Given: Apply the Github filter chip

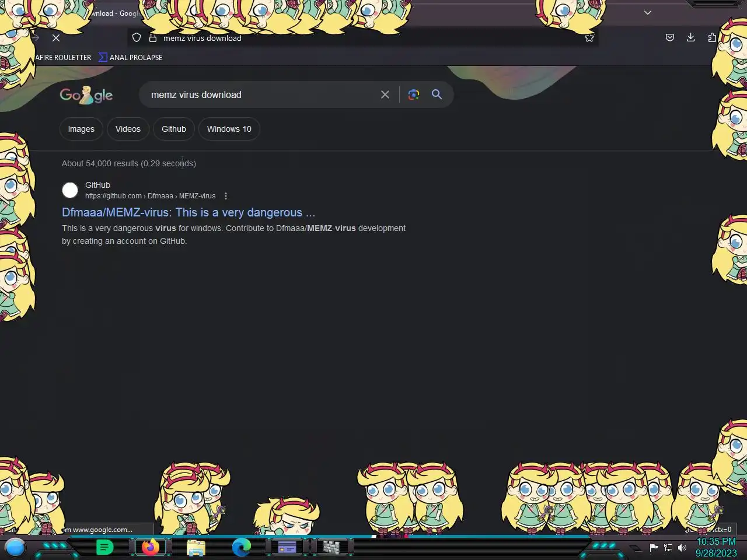Looking at the screenshot, I should [174, 129].
